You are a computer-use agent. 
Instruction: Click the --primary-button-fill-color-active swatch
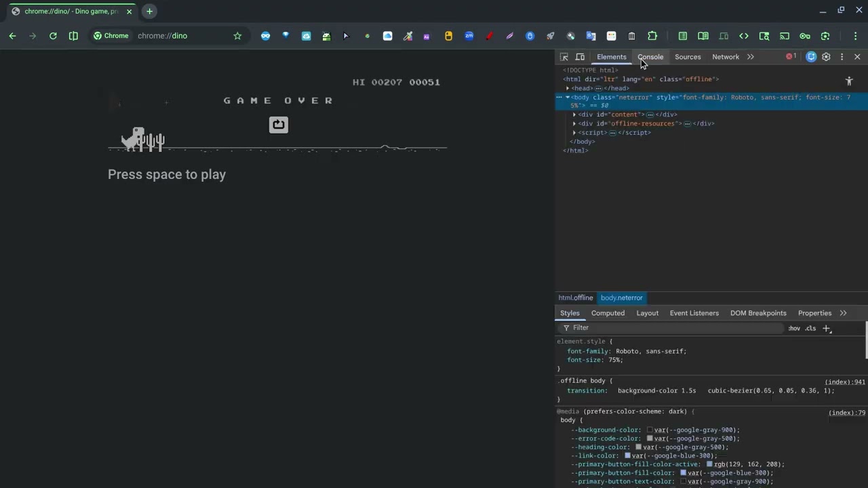click(x=709, y=464)
